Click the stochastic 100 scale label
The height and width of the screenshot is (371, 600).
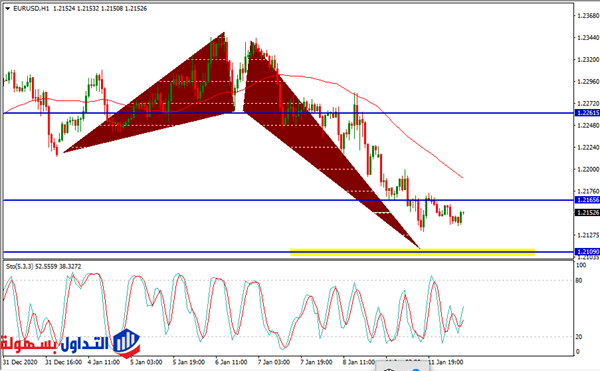(581, 265)
